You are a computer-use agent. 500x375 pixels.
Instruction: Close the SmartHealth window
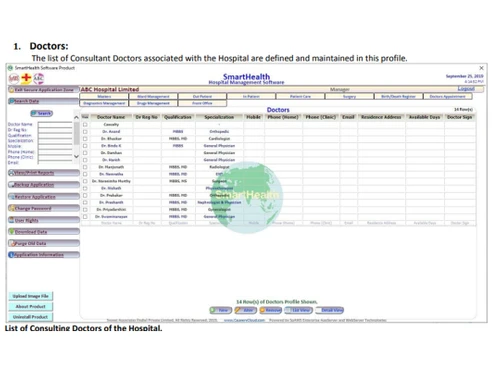coord(481,68)
